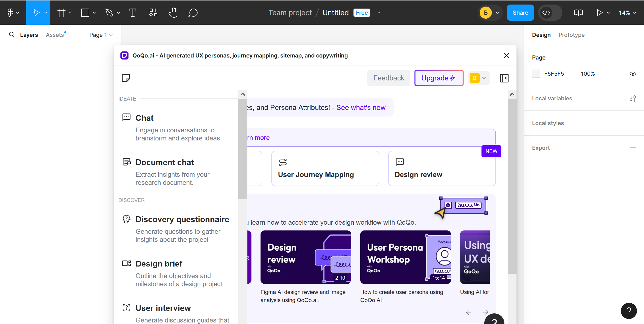Edit page opacity 100% field

(588, 74)
